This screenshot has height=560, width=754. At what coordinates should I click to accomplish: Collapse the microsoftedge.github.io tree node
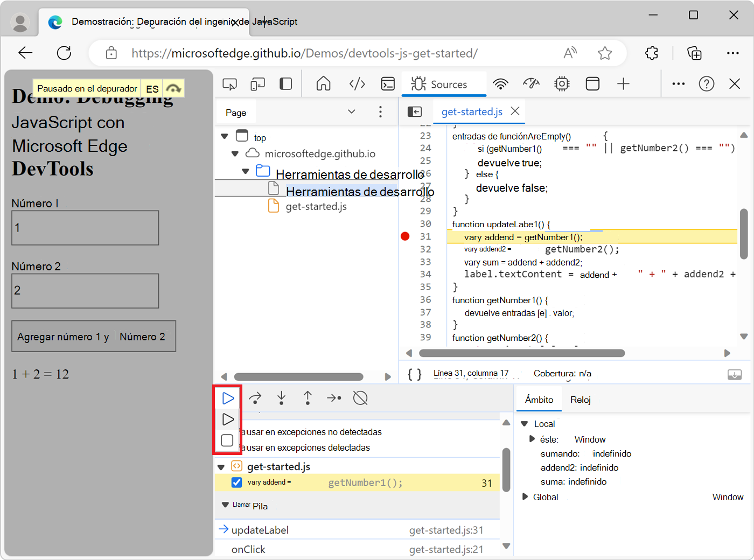[x=235, y=153]
